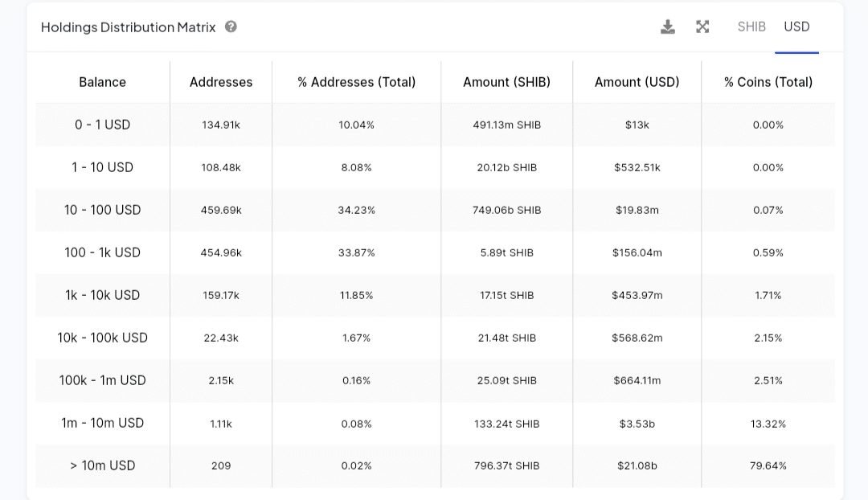The width and height of the screenshot is (868, 500).
Task: Click the > 10m USD row label
Action: click(102, 465)
